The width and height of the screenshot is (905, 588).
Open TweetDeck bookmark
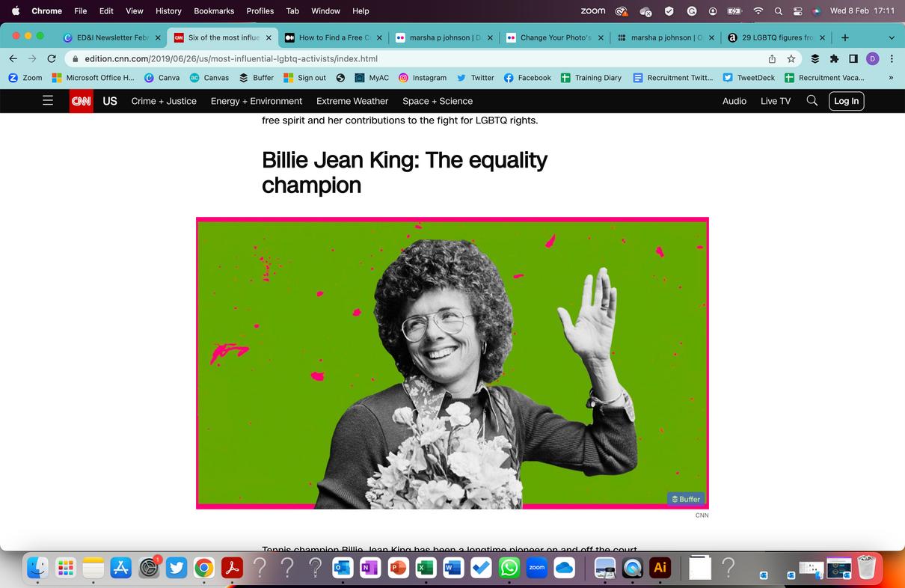(749, 78)
